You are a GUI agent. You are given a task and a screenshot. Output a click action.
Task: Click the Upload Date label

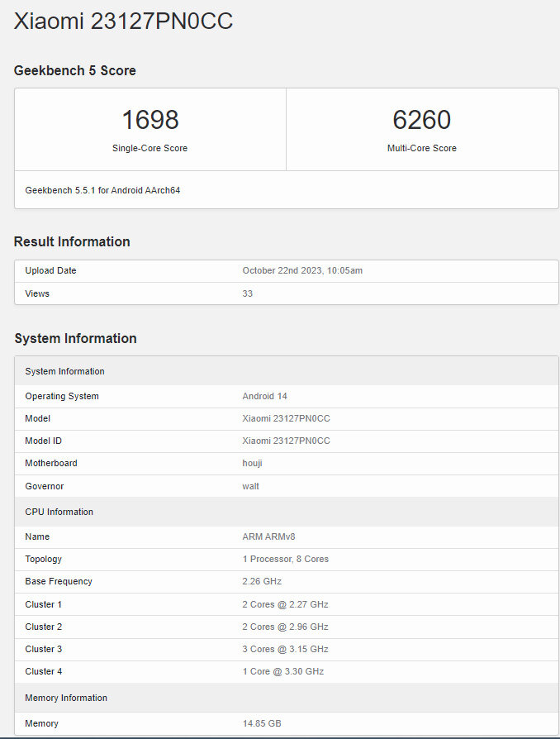tap(51, 270)
